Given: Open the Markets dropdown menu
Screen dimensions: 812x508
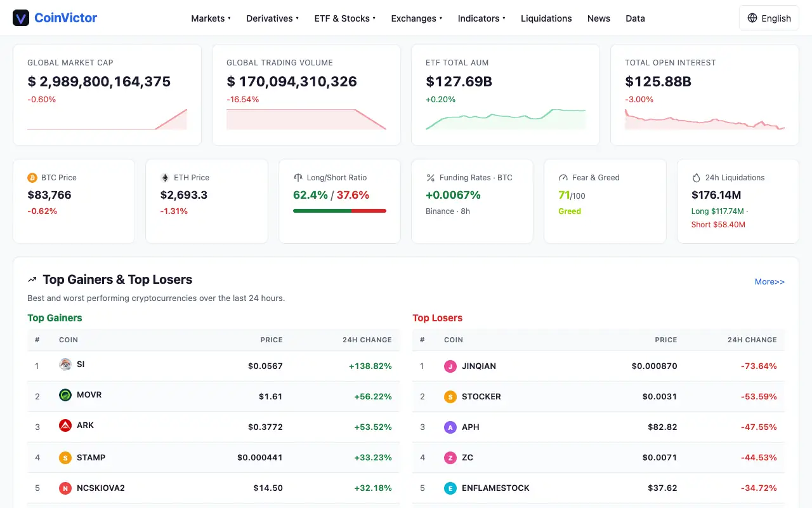Looking at the screenshot, I should (x=211, y=18).
